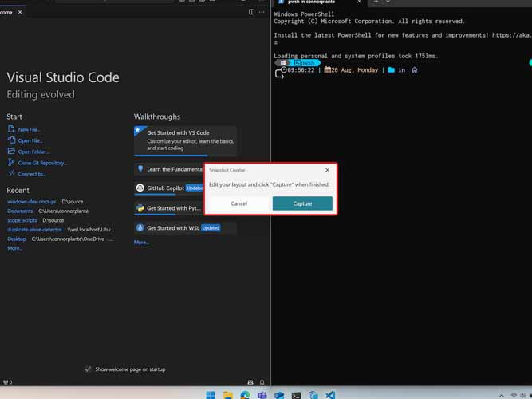Click the GitHub Copilot walkthrough entry
This screenshot has height=399, width=532.
pyautogui.click(x=169, y=188)
